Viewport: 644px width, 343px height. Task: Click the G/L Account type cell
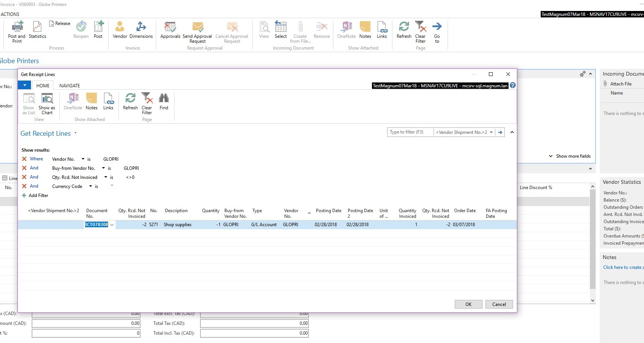coord(264,225)
